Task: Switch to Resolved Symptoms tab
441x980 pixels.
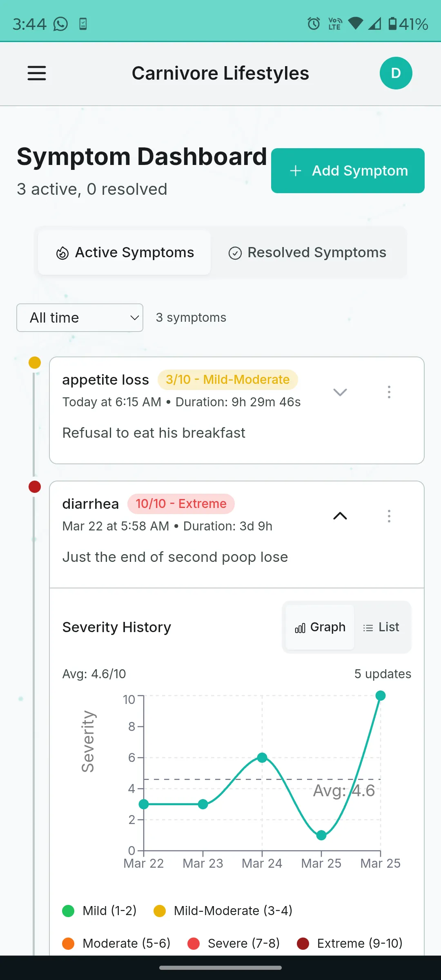Action: tap(307, 253)
